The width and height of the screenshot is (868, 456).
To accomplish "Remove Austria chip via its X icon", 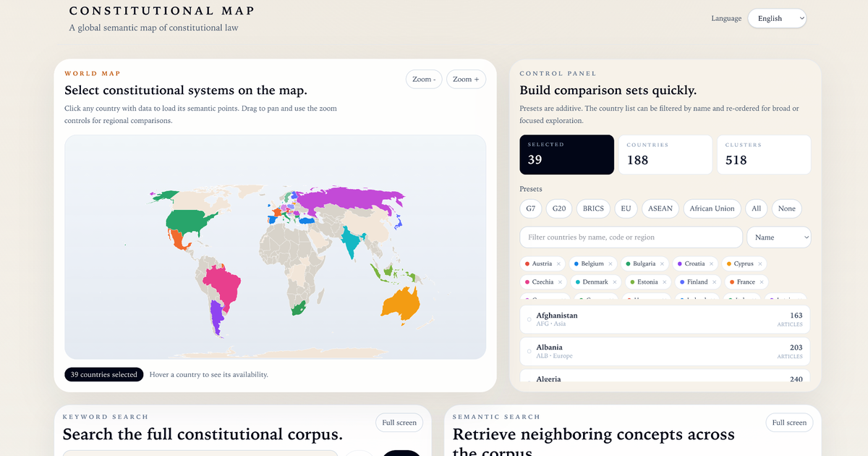I will 558,263.
